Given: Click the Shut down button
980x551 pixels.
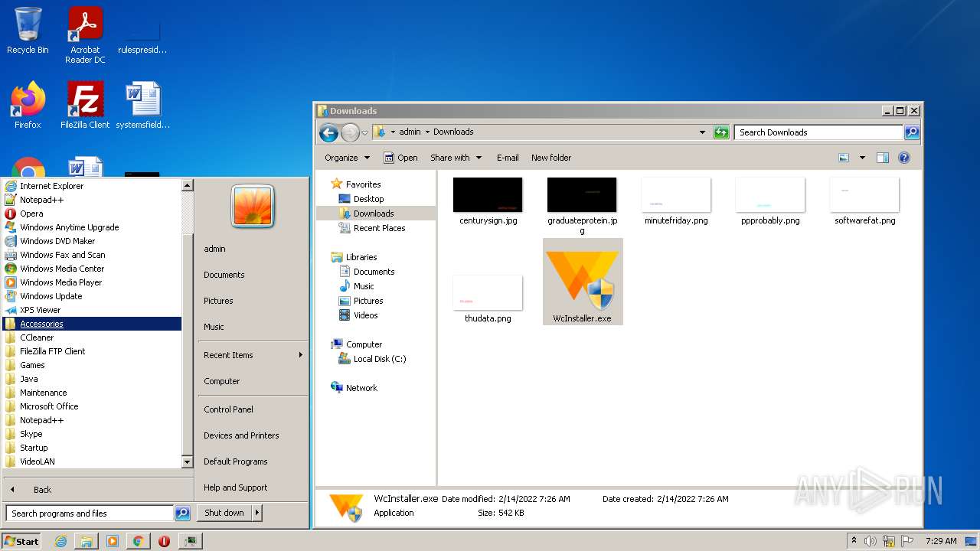Looking at the screenshot, I should pos(224,513).
